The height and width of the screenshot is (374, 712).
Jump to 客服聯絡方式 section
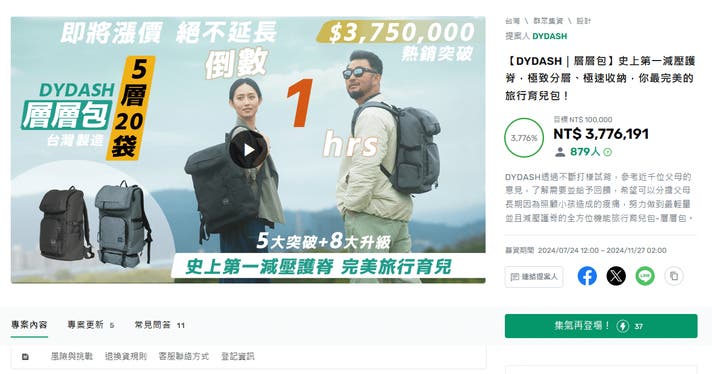click(184, 357)
